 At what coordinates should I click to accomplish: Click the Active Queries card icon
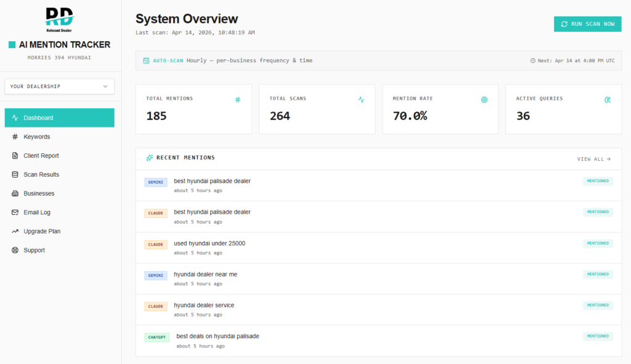point(608,99)
